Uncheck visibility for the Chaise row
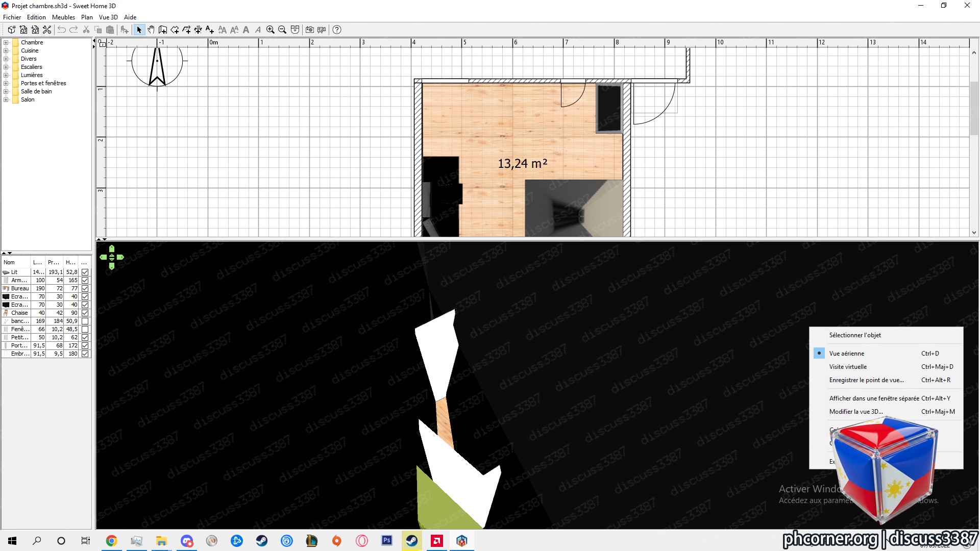Image resolution: width=980 pixels, height=551 pixels. tap(85, 313)
